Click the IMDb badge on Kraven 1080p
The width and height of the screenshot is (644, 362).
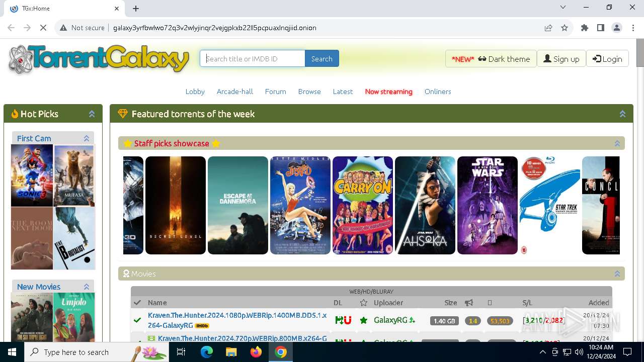click(202, 325)
